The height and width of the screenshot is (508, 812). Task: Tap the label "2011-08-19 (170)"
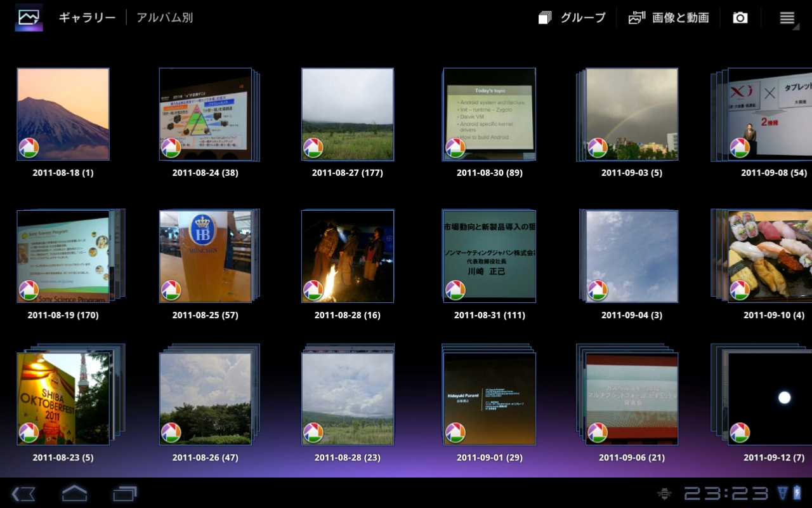click(x=63, y=315)
